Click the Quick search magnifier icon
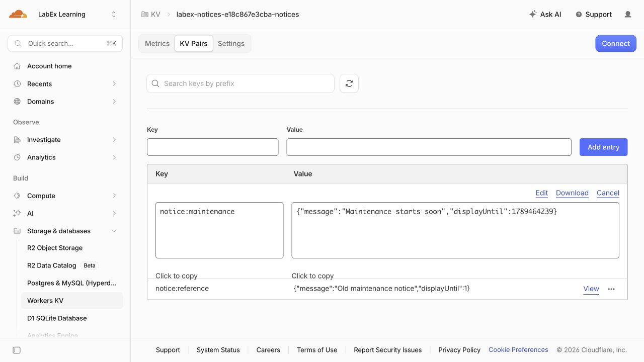 (18, 44)
